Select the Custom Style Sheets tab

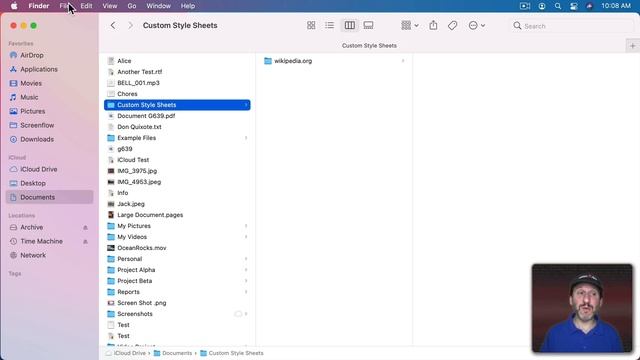[369, 46]
